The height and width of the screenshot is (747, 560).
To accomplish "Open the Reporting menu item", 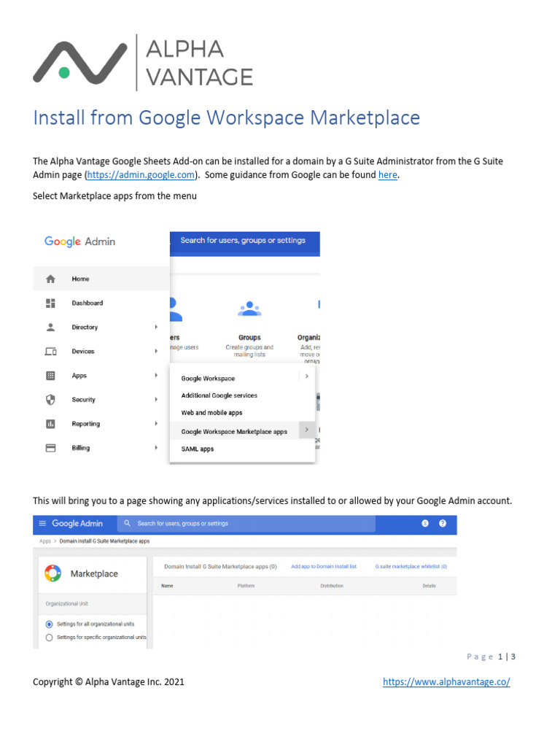I will pyautogui.click(x=101, y=424).
